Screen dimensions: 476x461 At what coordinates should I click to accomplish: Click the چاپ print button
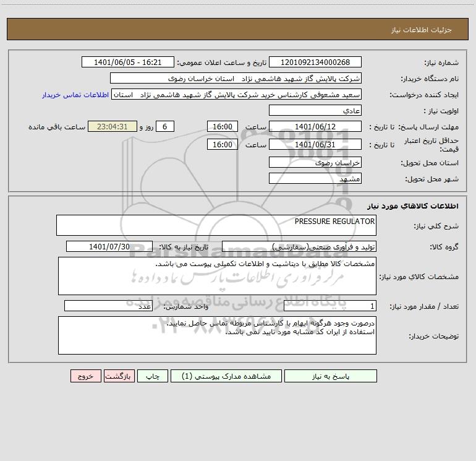pos(153,376)
